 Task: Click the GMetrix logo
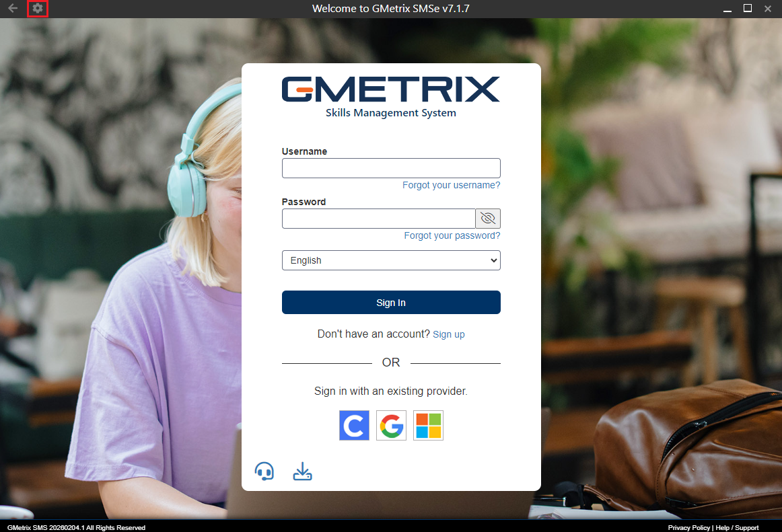[x=391, y=89]
